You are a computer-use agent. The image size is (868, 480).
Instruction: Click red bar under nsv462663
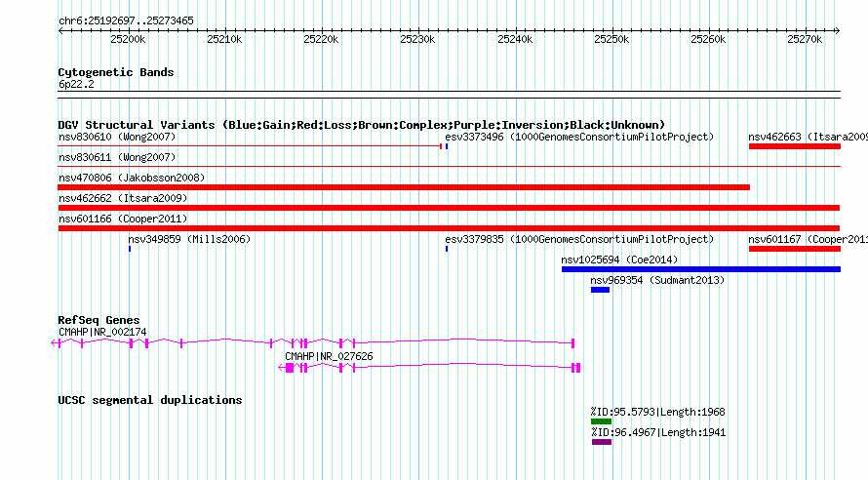click(795, 146)
